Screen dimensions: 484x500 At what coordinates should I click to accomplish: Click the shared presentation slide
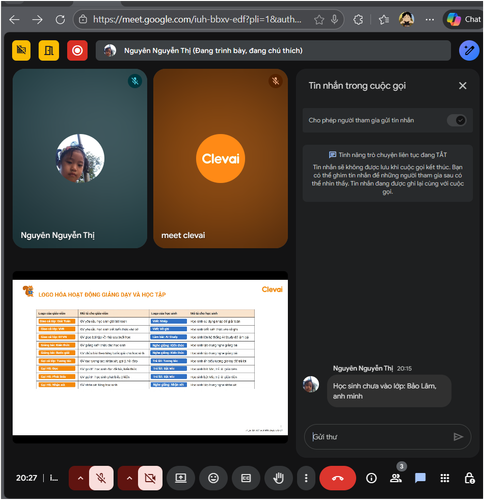pos(150,357)
